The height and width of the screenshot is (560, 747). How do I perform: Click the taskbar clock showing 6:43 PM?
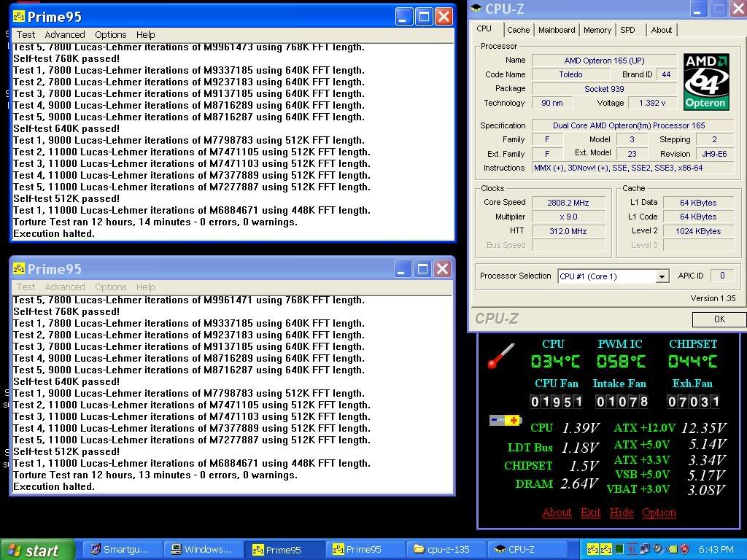716,550
